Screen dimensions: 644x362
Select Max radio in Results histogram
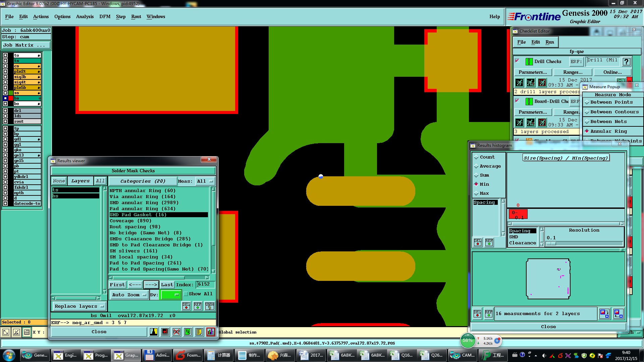tap(481, 193)
